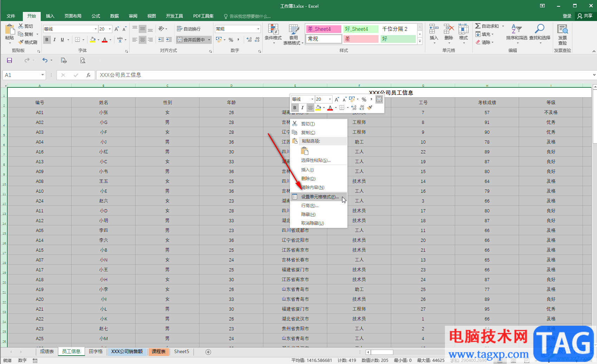597x364 pixels.
Task: Expand the Name Box dropdown
Action: click(42, 75)
